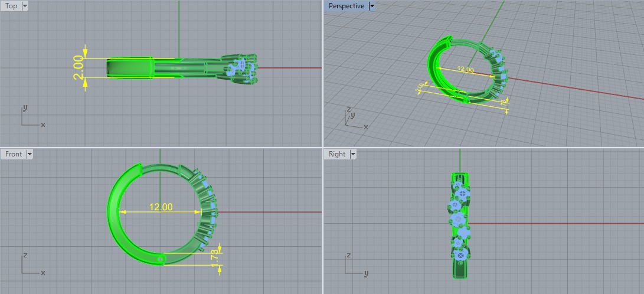Activate the Right viewport title label
644x294 pixels.
(x=337, y=154)
